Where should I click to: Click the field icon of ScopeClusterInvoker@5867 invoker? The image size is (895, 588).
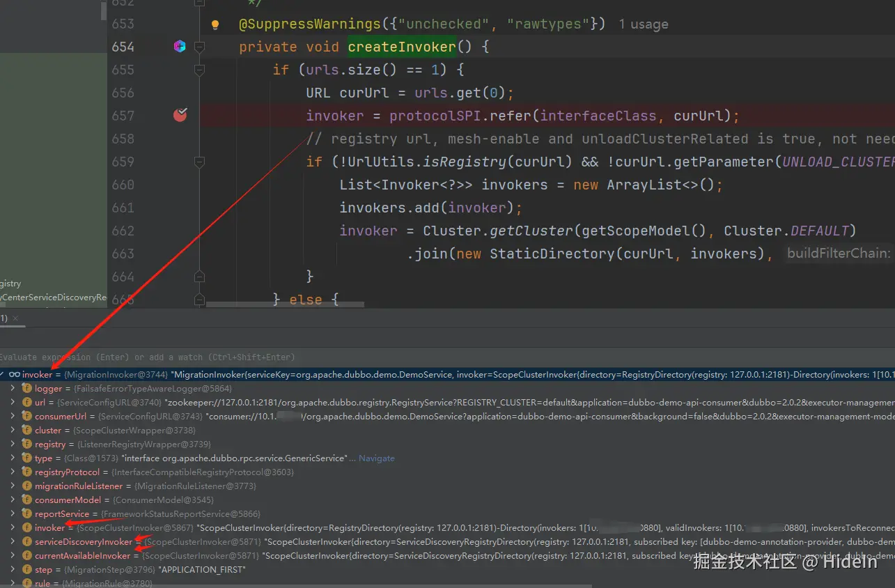click(x=27, y=528)
